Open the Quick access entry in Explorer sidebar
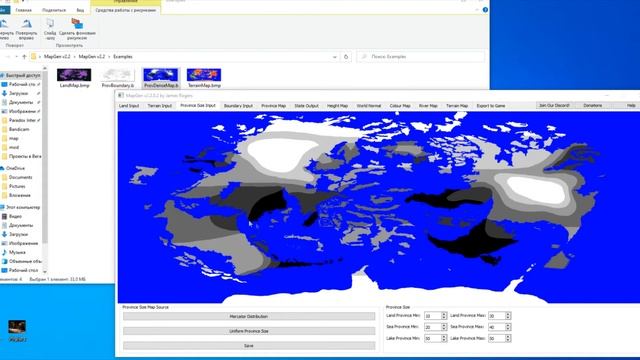The height and width of the screenshot is (360, 640). (x=21, y=76)
